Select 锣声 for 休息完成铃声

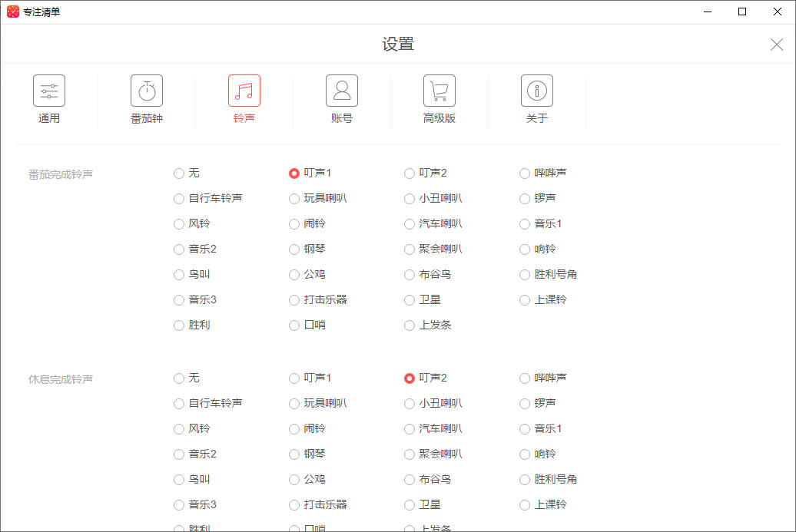point(525,404)
